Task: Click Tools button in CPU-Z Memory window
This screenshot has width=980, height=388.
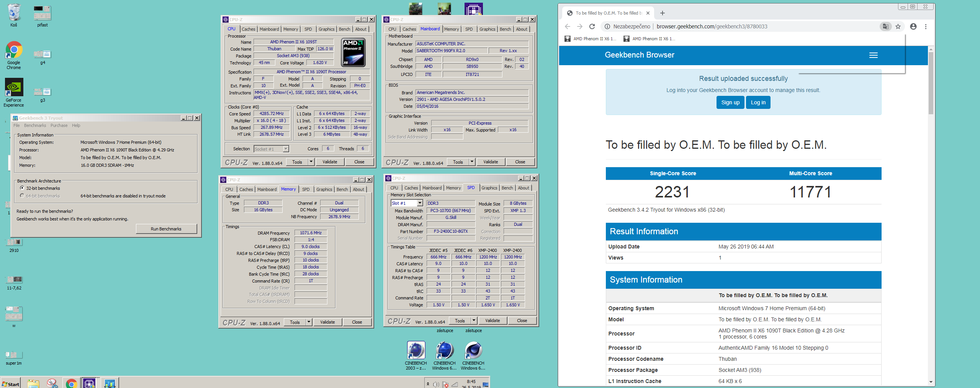Action: (295, 322)
